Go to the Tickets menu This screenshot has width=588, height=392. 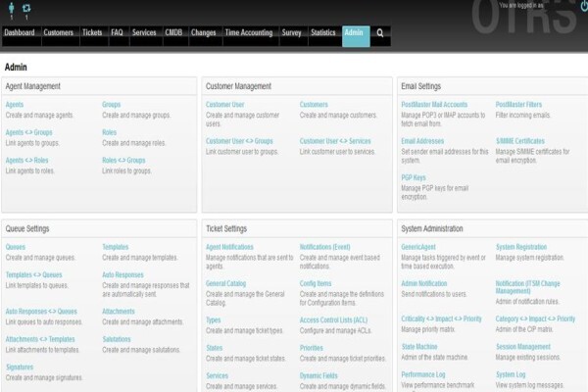[92, 32]
